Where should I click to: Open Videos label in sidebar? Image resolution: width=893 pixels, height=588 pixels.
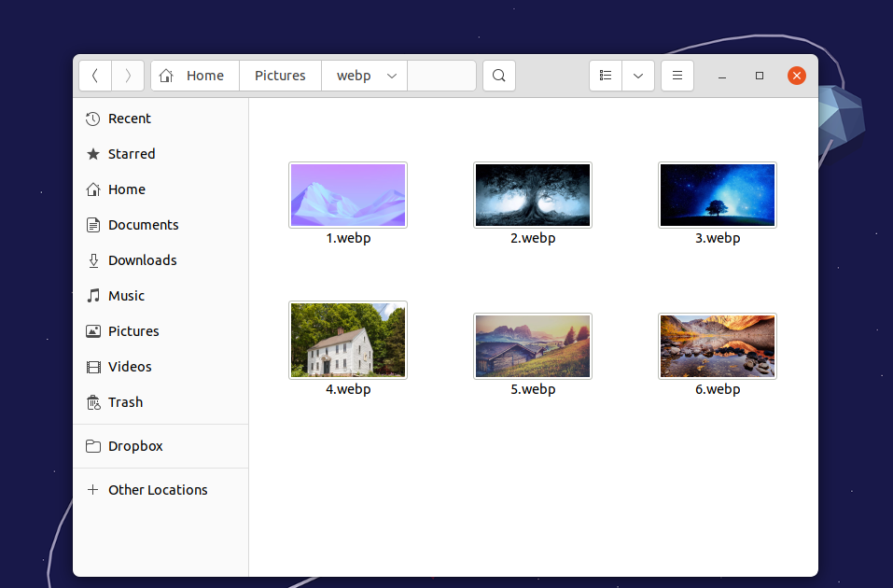[x=130, y=367]
